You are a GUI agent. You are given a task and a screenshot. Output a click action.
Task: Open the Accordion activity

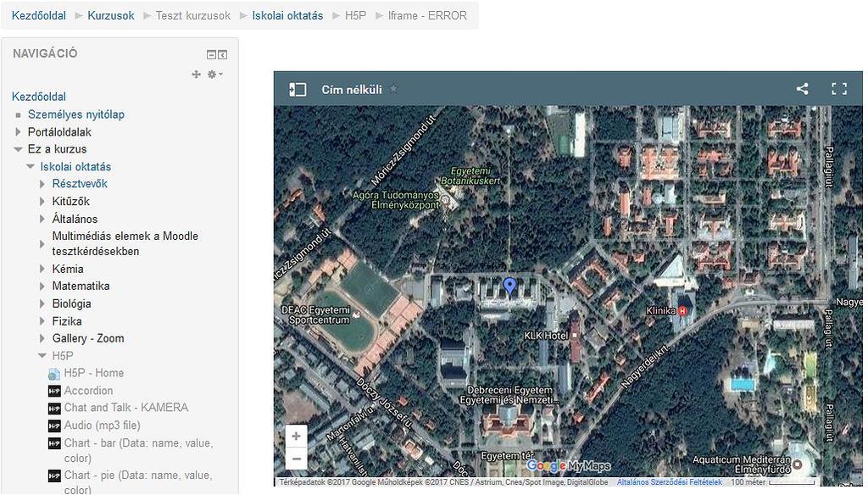pyautogui.click(x=88, y=391)
